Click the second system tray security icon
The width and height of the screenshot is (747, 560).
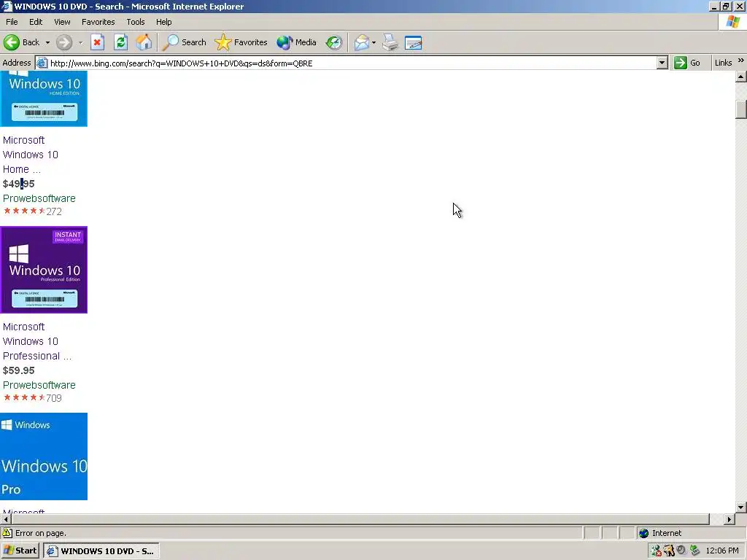(x=669, y=551)
